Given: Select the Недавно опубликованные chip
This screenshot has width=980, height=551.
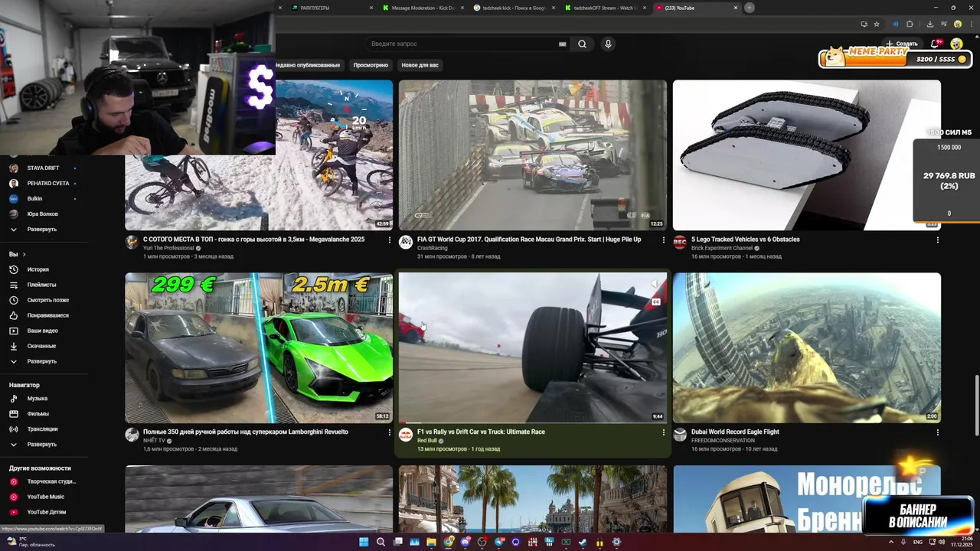Looking at the screenshot, I should 308,65.
